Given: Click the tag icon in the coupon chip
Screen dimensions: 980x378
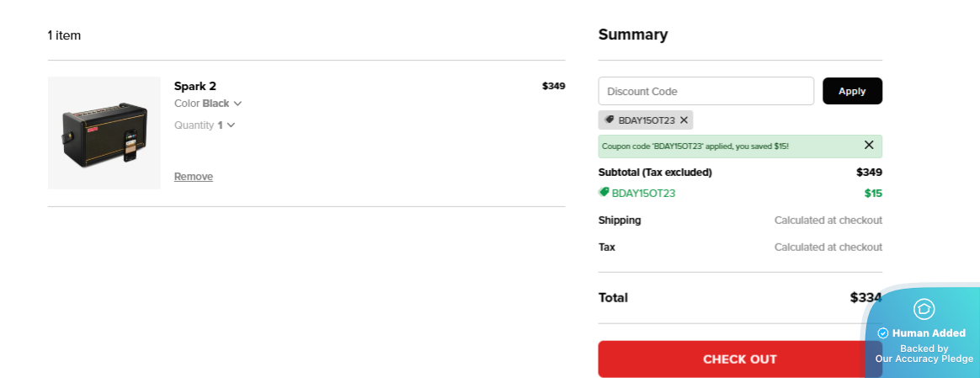Looking at the screenshot, I should click(x=610, y=120).
